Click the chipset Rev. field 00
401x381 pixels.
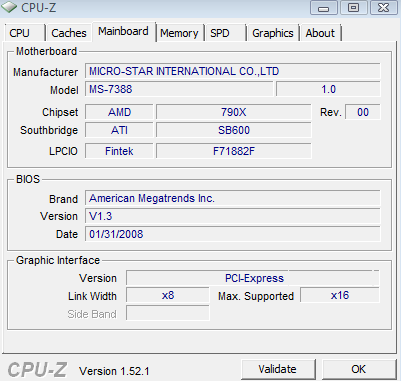363,112
